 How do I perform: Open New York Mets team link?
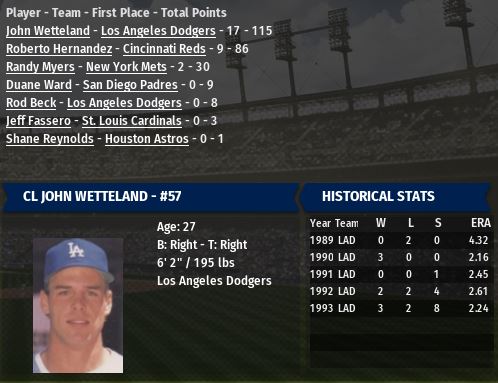point(126,67)
